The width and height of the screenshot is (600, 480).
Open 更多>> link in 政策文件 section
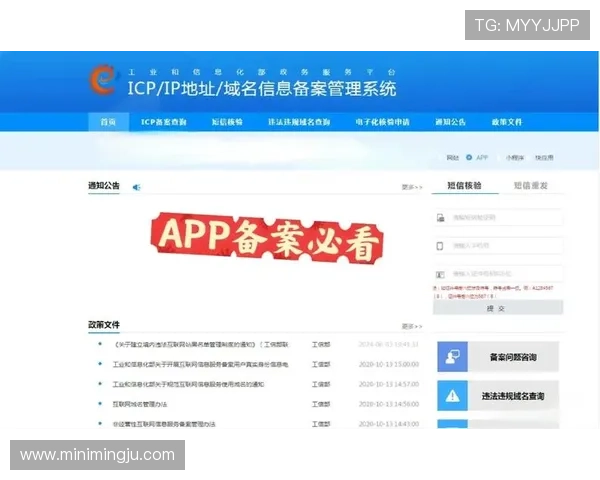[x=412, y=327]
